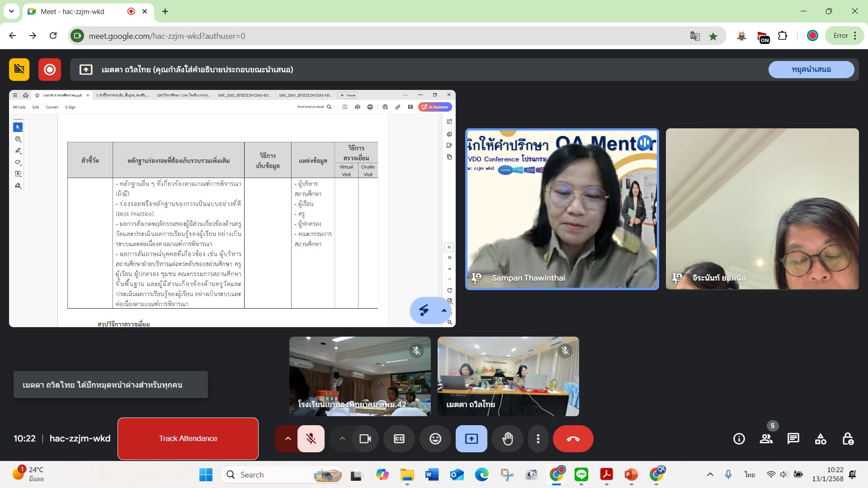
Task: Click Find text search icon in Acrobat
Action: coord(329,107)
